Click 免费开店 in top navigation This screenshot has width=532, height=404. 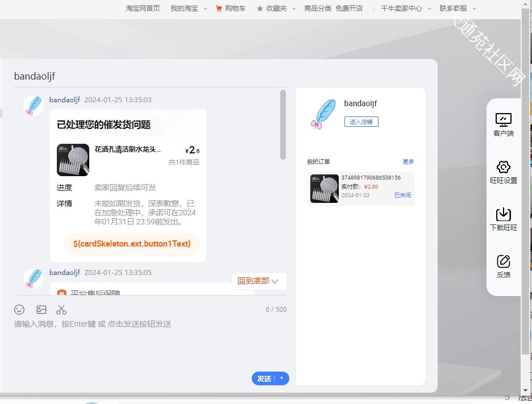click(x=349, y=9)
